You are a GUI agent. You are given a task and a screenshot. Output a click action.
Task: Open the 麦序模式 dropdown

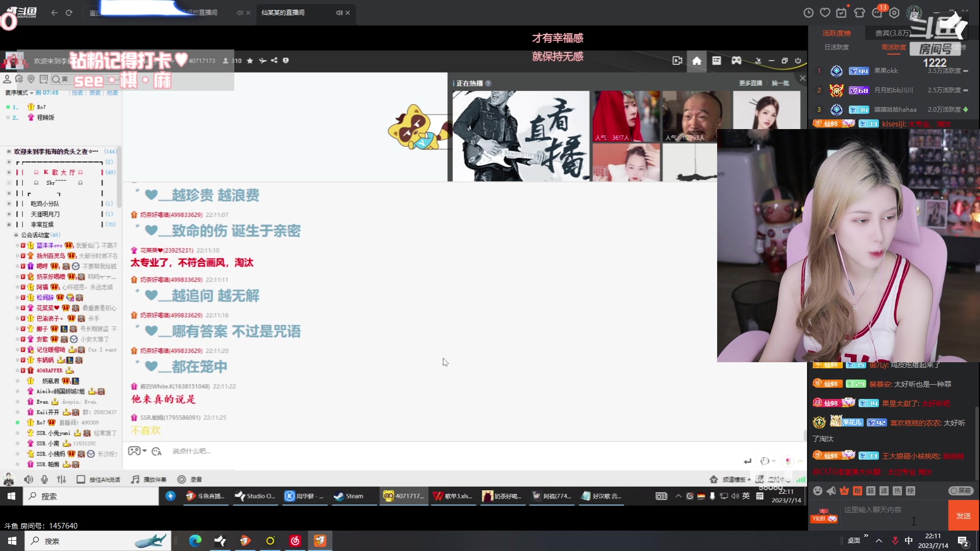pos(19,93)
